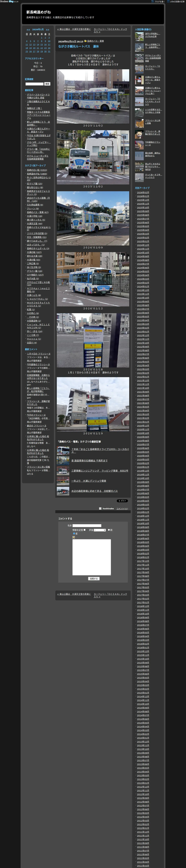This screenshot has height=868, width=186.
Task: Go to next month with >> arrow
Action: (x=48, y=30)
